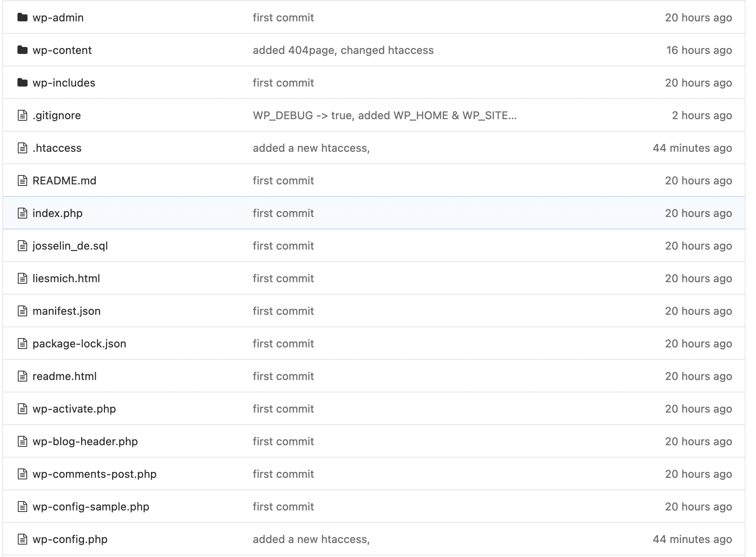Image resolution: width=756 pixels, height=557 pixels.
Task: Click the wp-blog-header.php file icon
Action: (x=22, y=441)
